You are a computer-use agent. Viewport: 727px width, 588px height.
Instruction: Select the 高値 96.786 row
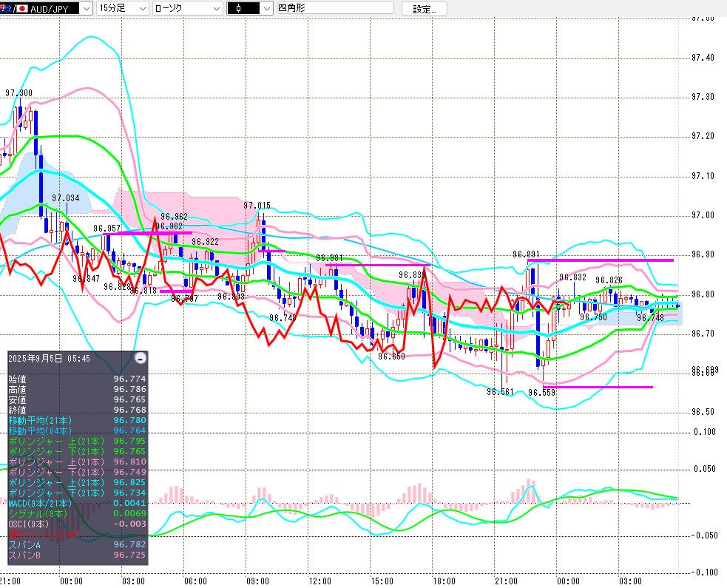pos(78,389)
